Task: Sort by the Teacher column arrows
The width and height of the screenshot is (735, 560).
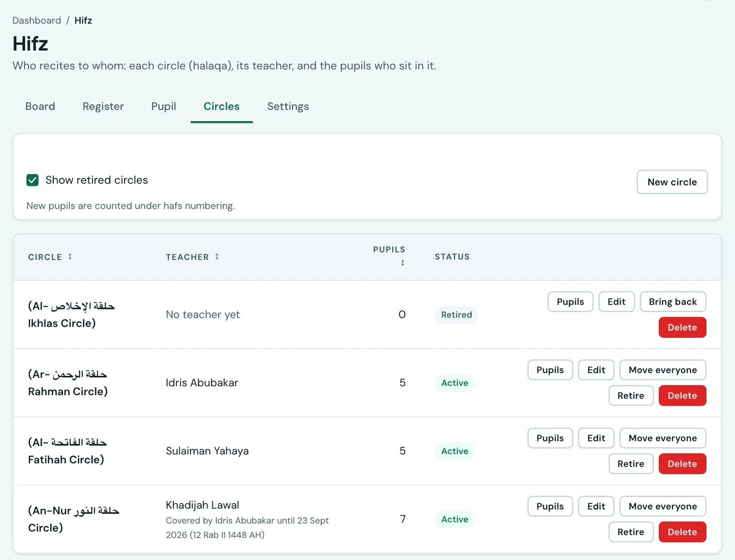Action: pyautogui.click(x=217, y=257)
